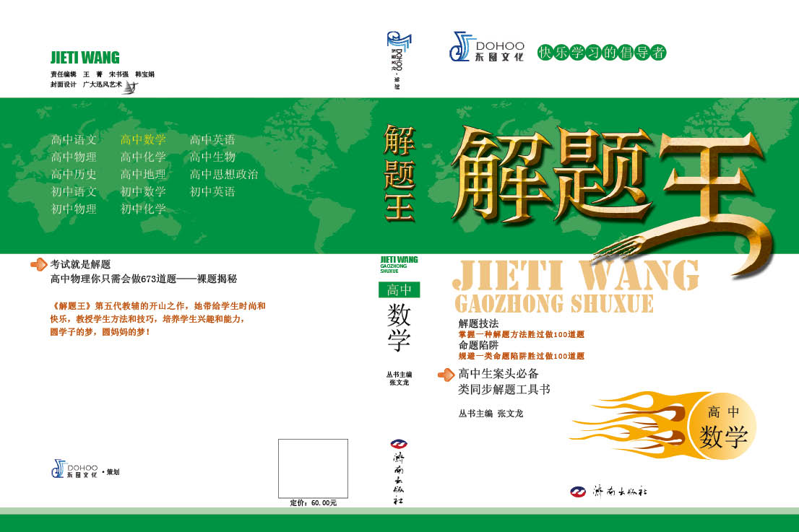Click 高中地理 in the subject list
The width and height of the screenshot is (799, 532).
tap(143, 174)
